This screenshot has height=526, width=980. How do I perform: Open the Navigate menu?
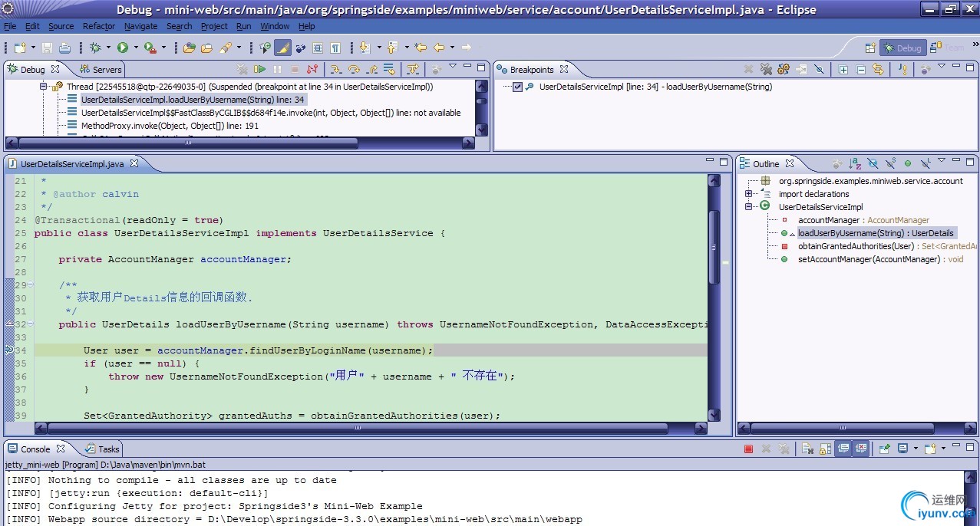(x=140, y=26)
